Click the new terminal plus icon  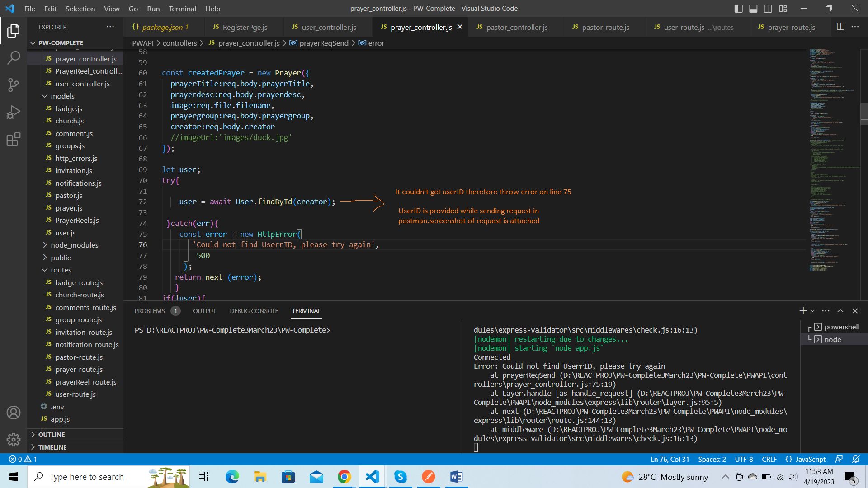[x=803, y=311]
